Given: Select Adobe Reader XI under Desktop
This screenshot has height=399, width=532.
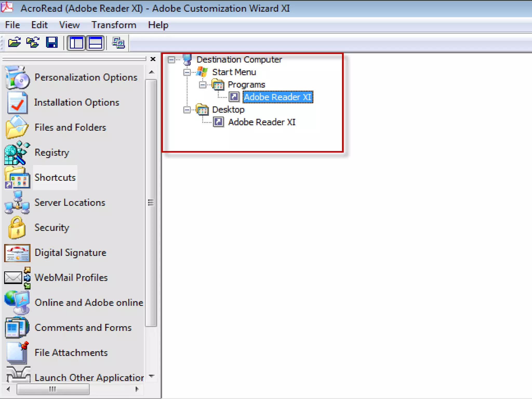Looking at the screenshot, I should [x=262, y=122].
